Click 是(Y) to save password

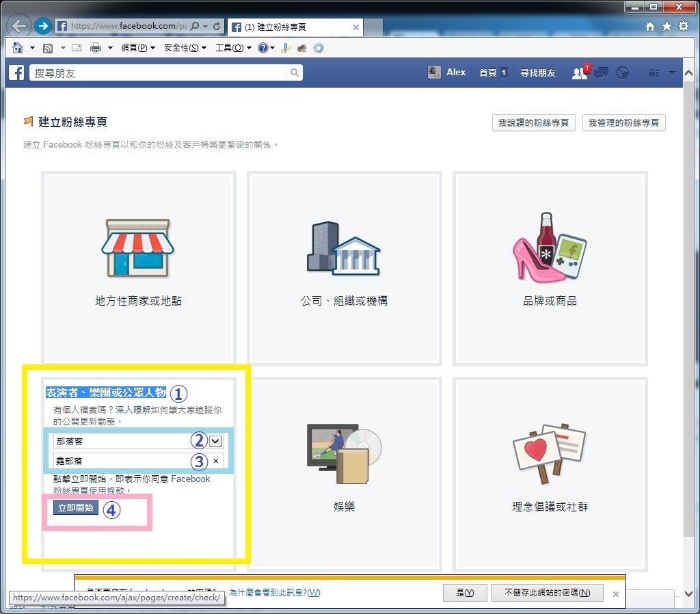[x=465, y=593]
